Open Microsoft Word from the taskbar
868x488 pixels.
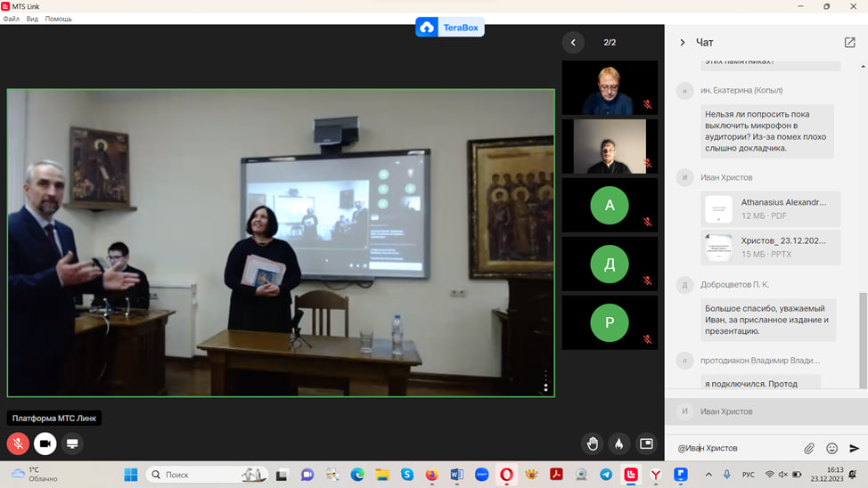pyautogui.click(x=456, y=475)
